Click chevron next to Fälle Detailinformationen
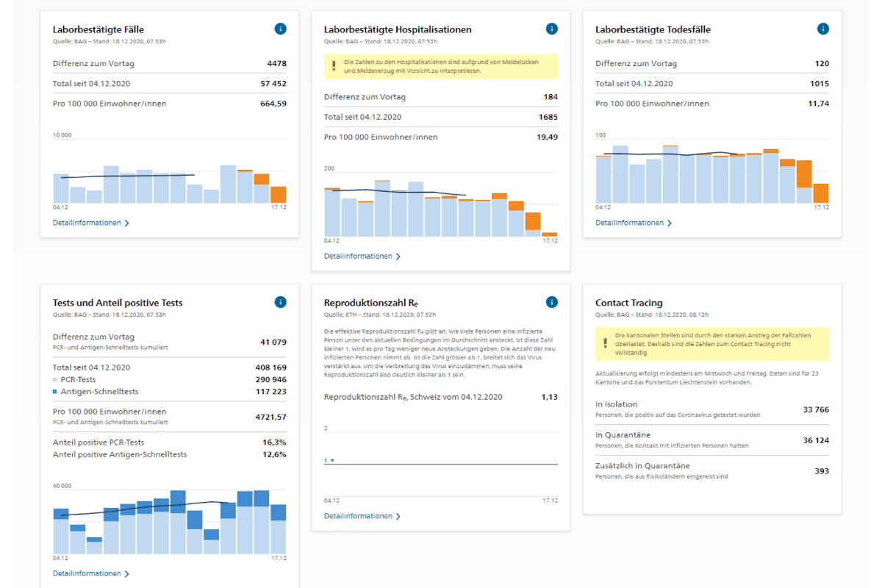The width and height of the screenshot is (882, 588). [x=127, y=223]
